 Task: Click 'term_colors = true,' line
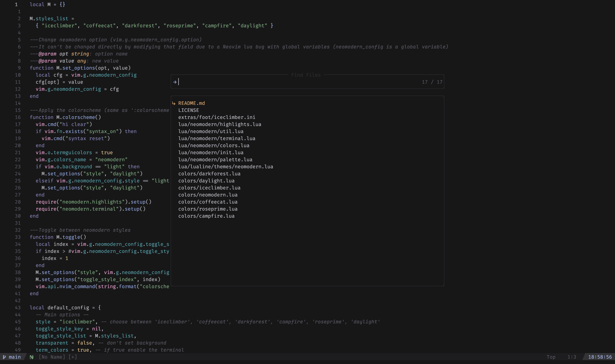64,350
